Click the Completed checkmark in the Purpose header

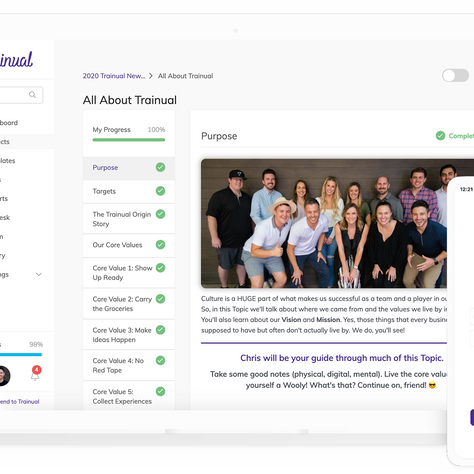[440, 136]
